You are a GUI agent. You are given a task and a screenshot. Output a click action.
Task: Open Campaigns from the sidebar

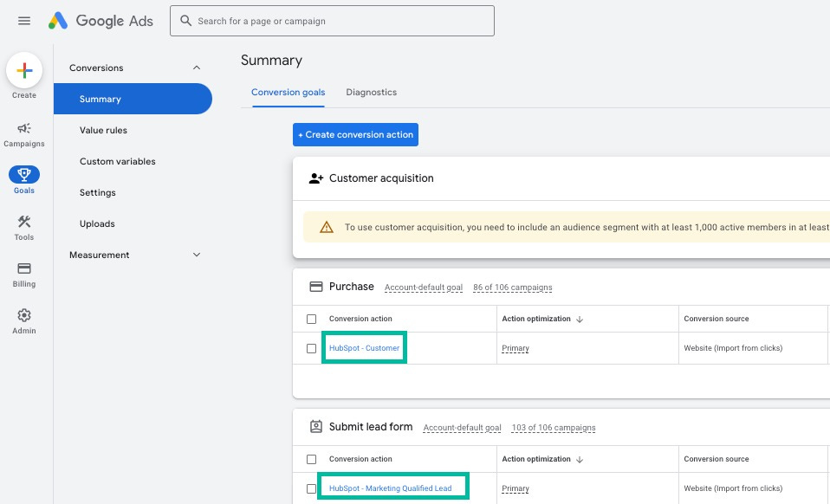point(23,134)
